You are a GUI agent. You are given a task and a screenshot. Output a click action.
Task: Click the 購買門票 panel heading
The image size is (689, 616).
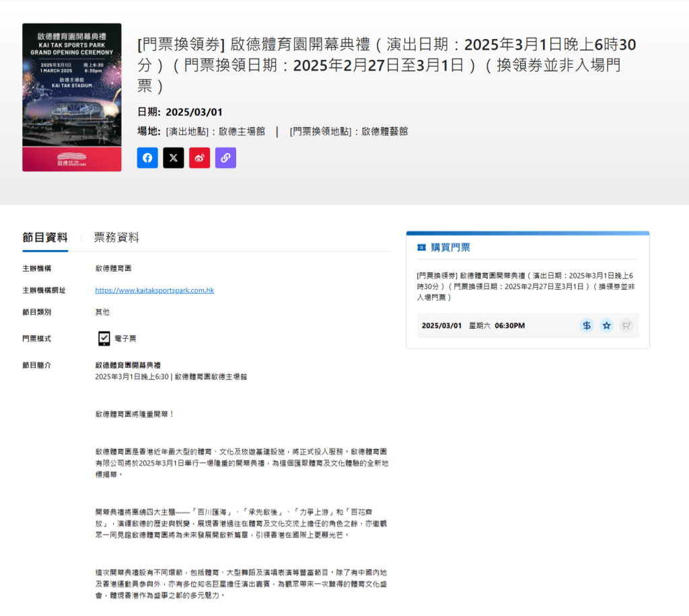[451, 247]
